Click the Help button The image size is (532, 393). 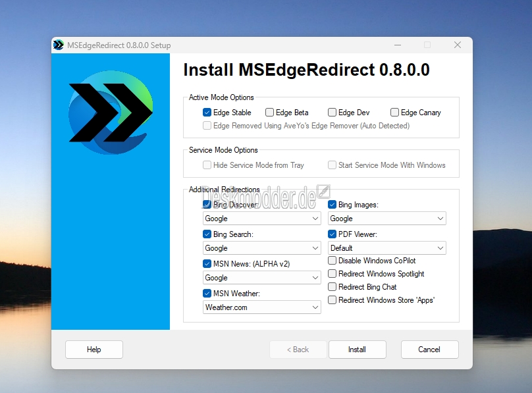click(x=94, y=350)
